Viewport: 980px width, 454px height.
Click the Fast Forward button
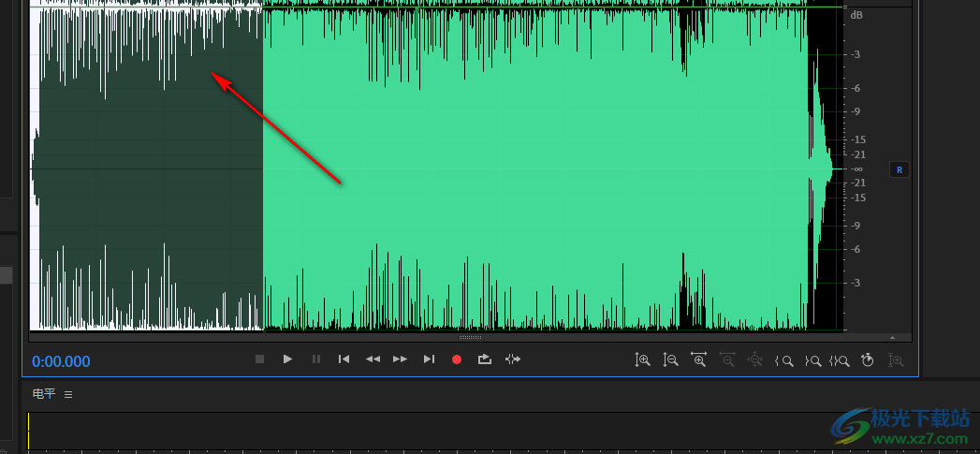(x=400, y=359)
